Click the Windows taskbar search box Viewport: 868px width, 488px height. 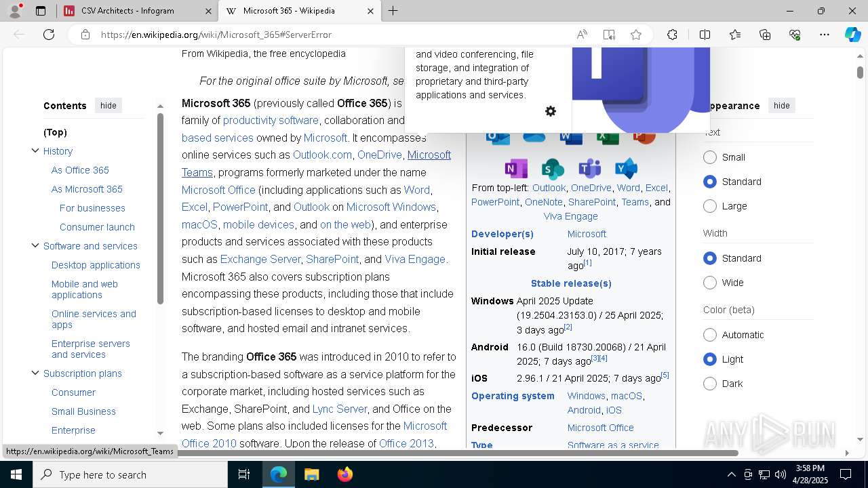click(x=130, y=474)
